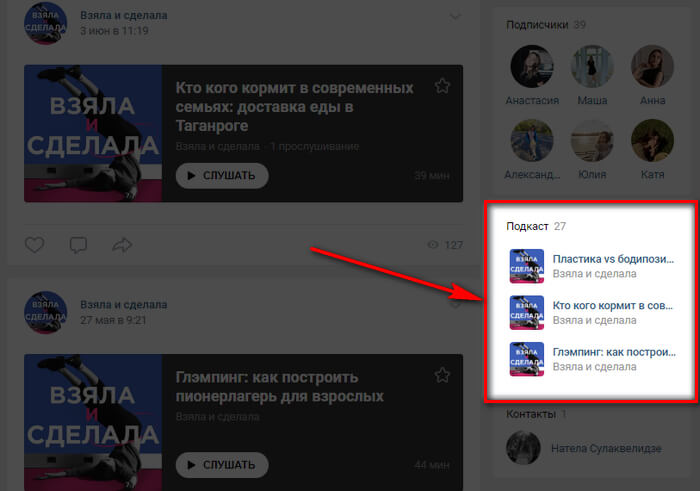This screenshot has height=491, width=700.
Task: Like the Taganrog food delivery episode post
Action: 34,245
